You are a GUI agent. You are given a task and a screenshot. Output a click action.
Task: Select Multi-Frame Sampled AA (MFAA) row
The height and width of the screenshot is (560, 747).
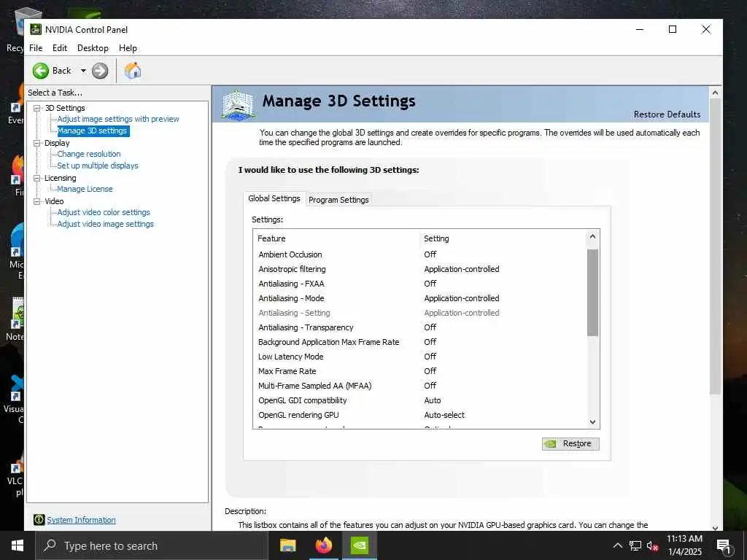pos(420,386)
